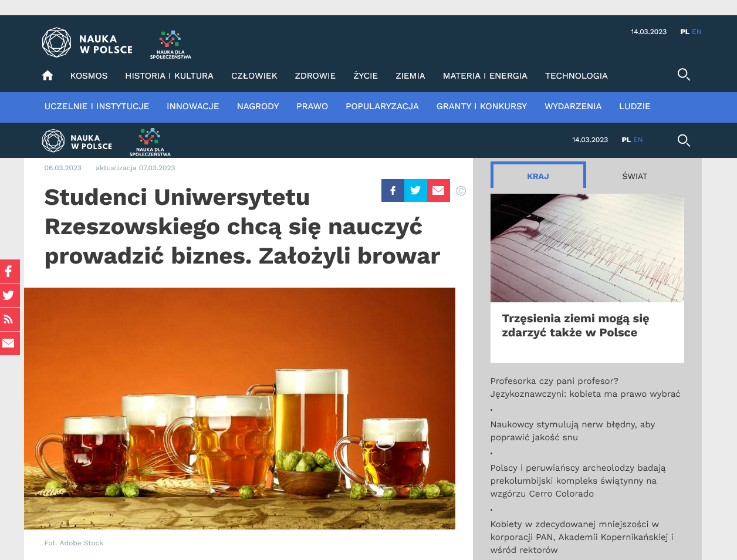
Task: Click the seismograph article thumbnail
Action: (587, 248)
